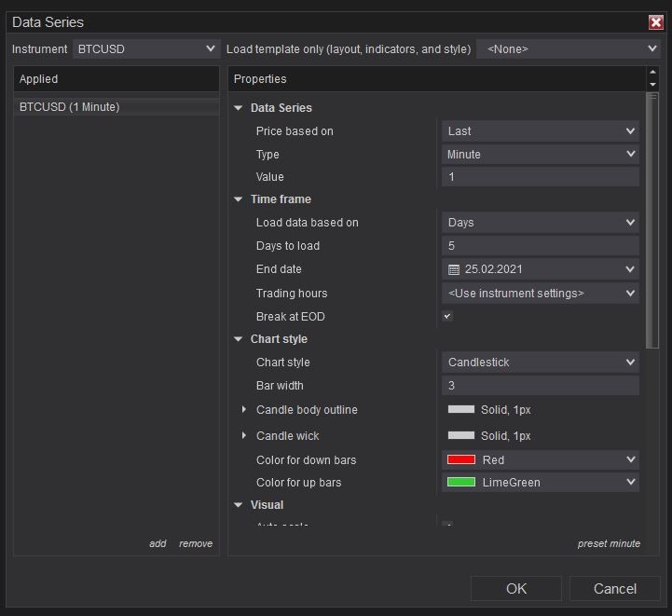Open the Price based on dropdown
This screenshot has height=616, width=672.
pos(540,131)
